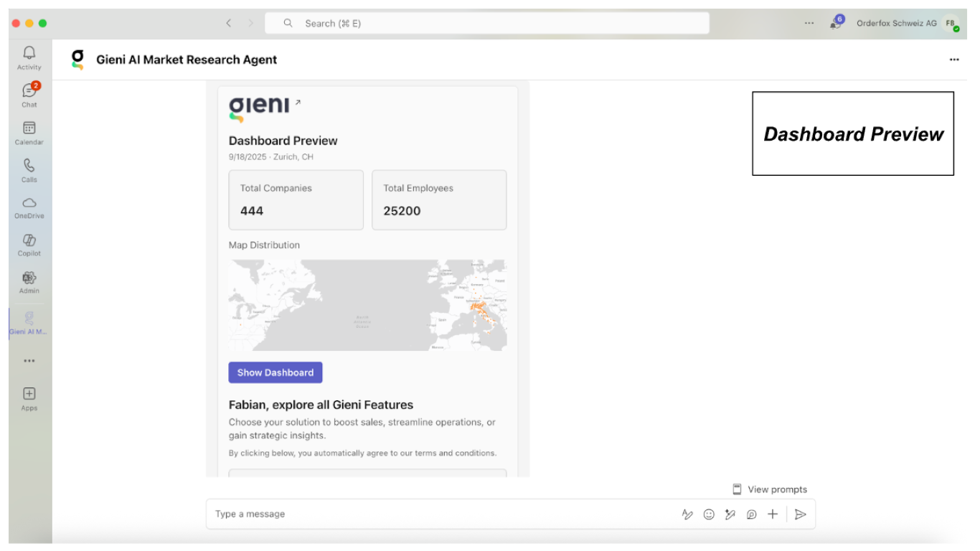
Task: Send the message with the arrow icon
Action: pyautogui.click(x=801, y=514)
